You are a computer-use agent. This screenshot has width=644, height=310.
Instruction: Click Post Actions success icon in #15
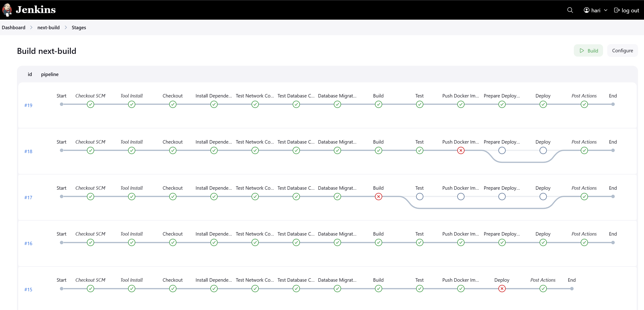(x=543, y=289)
